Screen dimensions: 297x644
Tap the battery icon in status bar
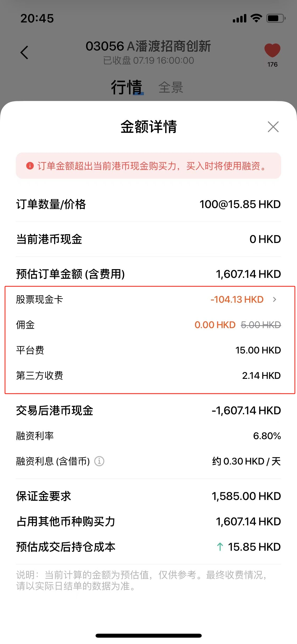276,18
